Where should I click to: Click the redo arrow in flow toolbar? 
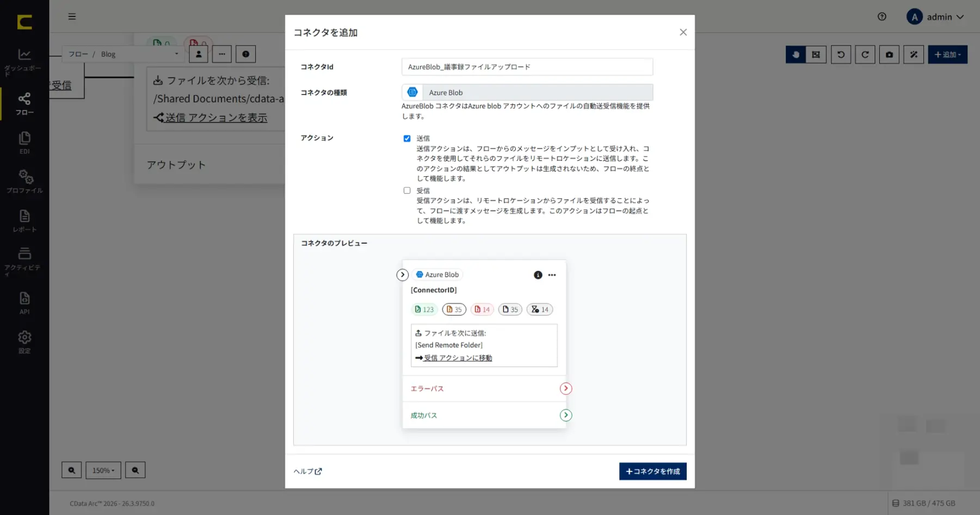(x=865, y=54)
